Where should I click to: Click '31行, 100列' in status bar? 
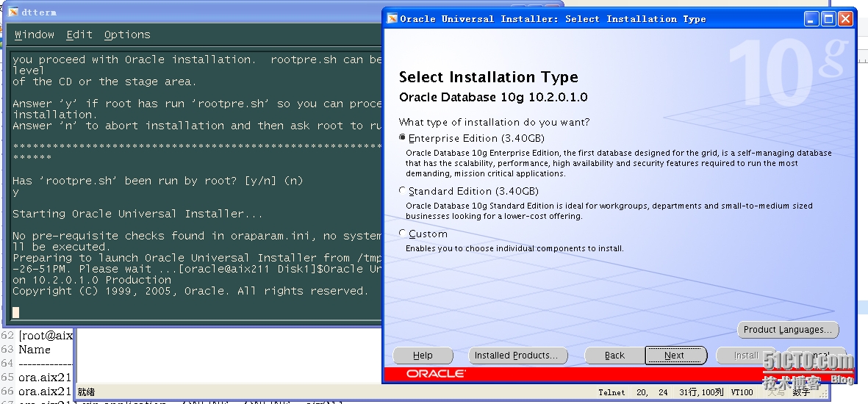(701, 392)
